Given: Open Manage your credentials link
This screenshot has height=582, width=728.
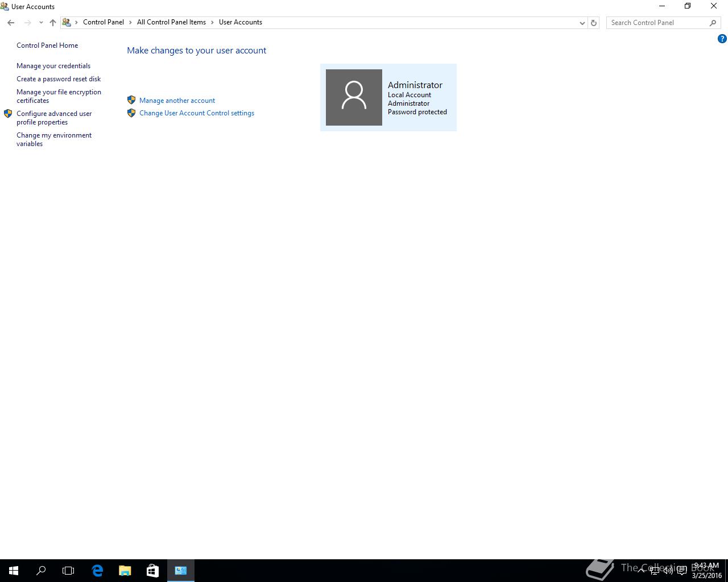Looking at the screenshot, I should point(53,66).
